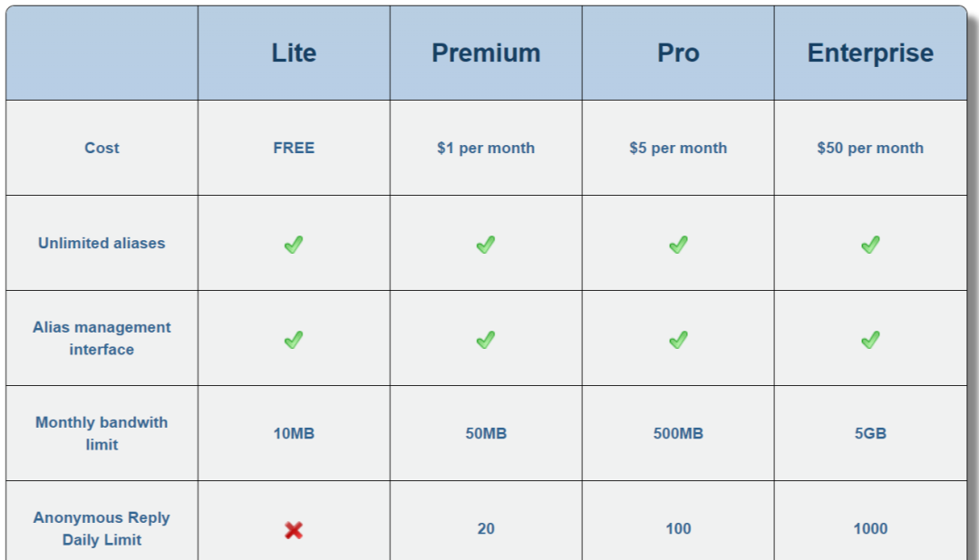Click the red X under Lite
Screen dimensions: 979x560
pyautogui.click(x=293, y=529)
